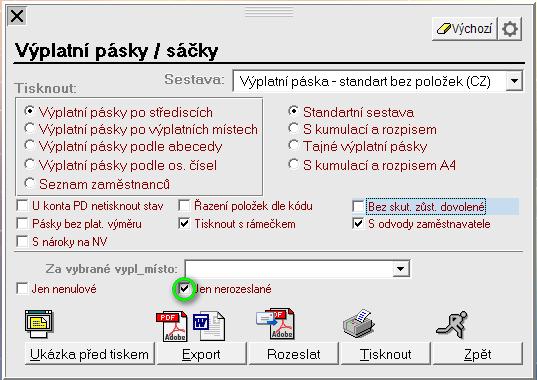Click the Výchozí reset button
The image size is (537, 380).
tap(464, 29)
